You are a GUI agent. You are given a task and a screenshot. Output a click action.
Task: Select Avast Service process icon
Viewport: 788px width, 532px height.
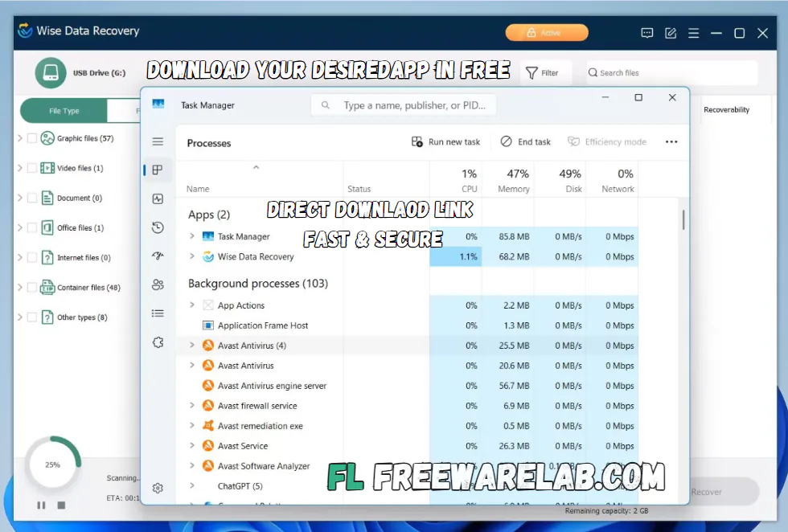(208, 445)
